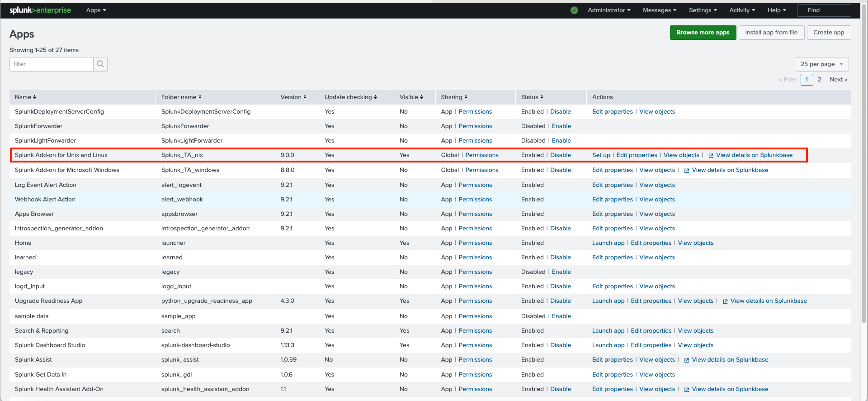
Task: Sort table by Update checking column
Action: pos(351,97)
